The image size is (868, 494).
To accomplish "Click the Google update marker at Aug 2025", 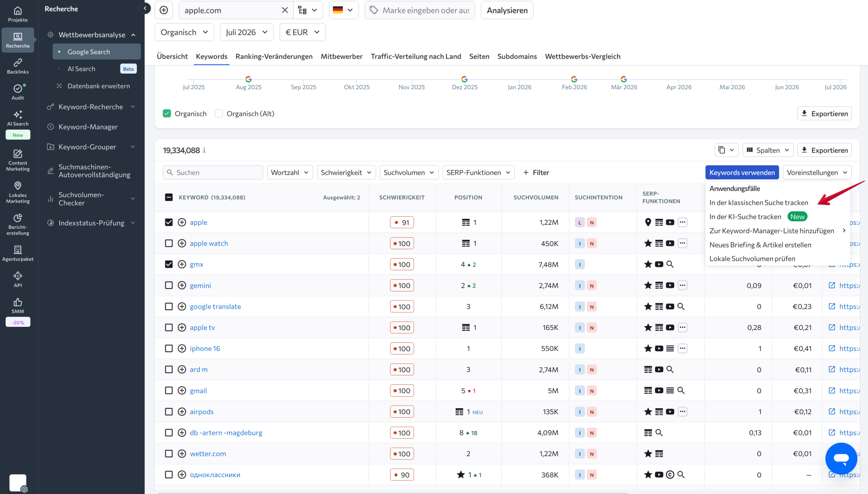I will tap(249, 79).
